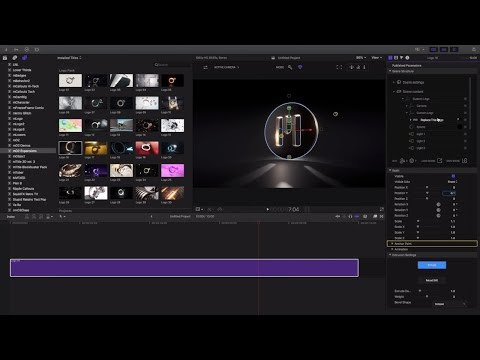This screenshot has width=480, height=360.
Task: Toggle inspector panel visibility button
Action: [454, 49]
